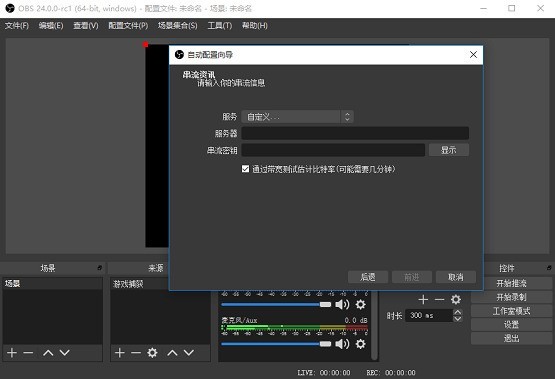Open transition properties with the gear icon

point(456,300)
